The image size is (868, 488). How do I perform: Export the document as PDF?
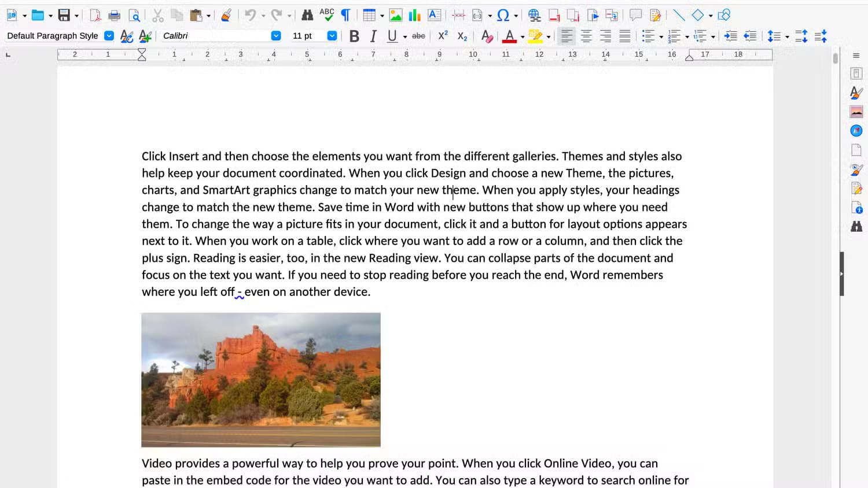pyautogui.click(x=95, y=16)
